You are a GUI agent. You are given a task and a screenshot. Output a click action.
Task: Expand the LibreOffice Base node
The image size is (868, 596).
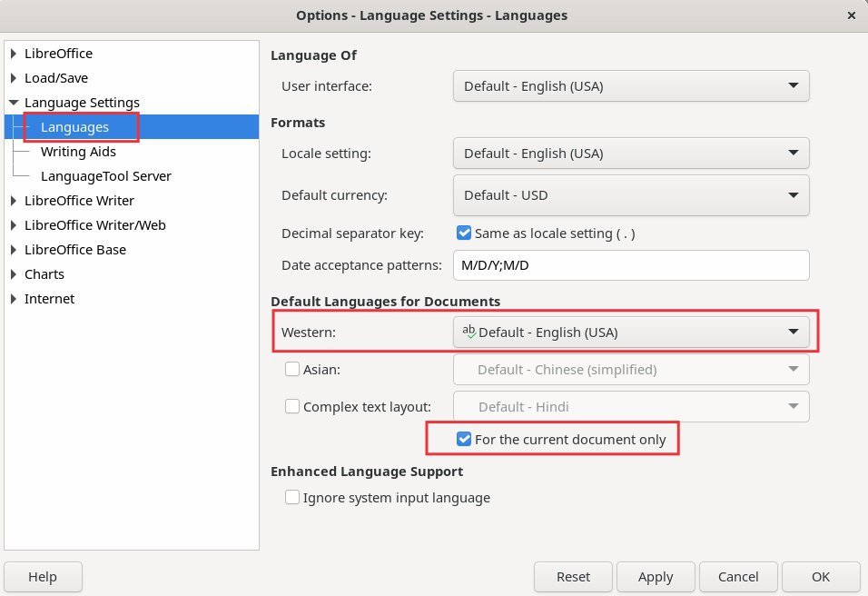tap(14, 250)
